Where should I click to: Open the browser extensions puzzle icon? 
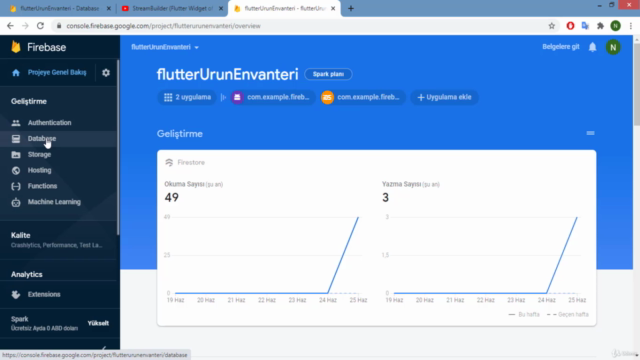pos(600,26)
